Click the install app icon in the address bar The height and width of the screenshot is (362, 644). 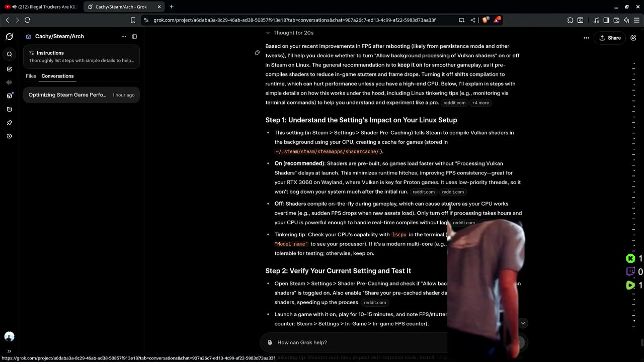(461, 20)
